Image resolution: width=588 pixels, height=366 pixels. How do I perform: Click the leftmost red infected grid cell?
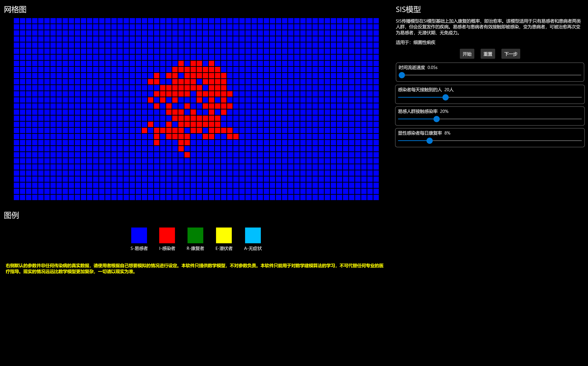click(144, 130)
